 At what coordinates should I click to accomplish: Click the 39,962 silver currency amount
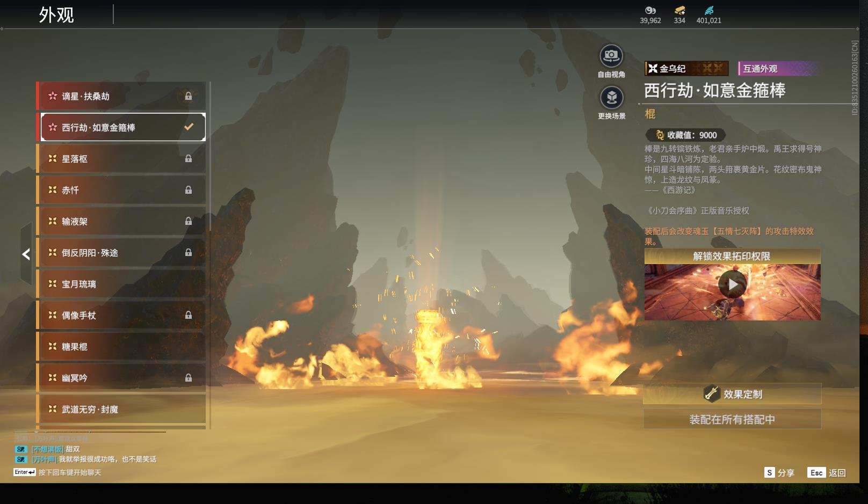[x=650, y=20]
